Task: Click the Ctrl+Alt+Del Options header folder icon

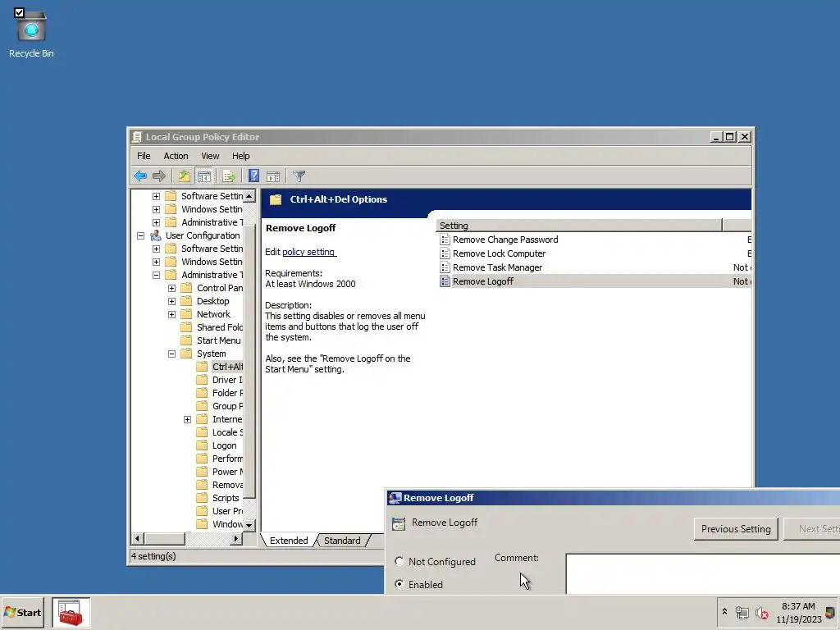Action: [276, 199]
